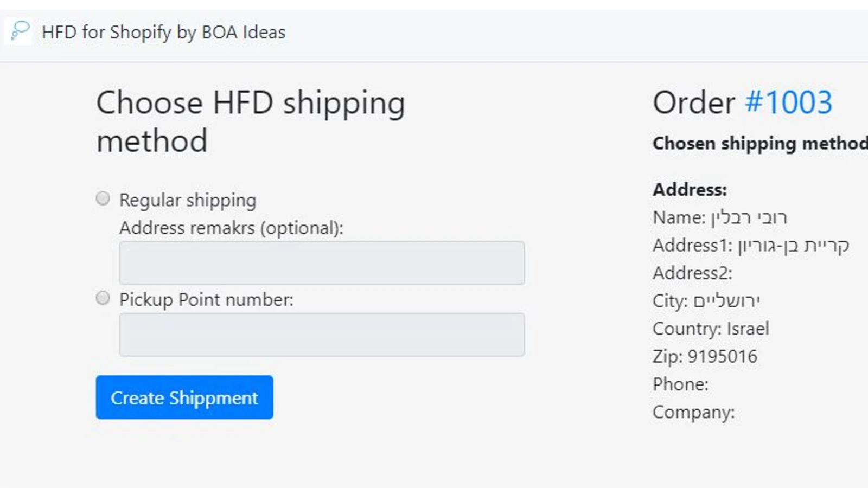The image size is (868, 488).
Task: Click the bold "Address:" heading
Action: pyautogui.click(x=690, y=190)
